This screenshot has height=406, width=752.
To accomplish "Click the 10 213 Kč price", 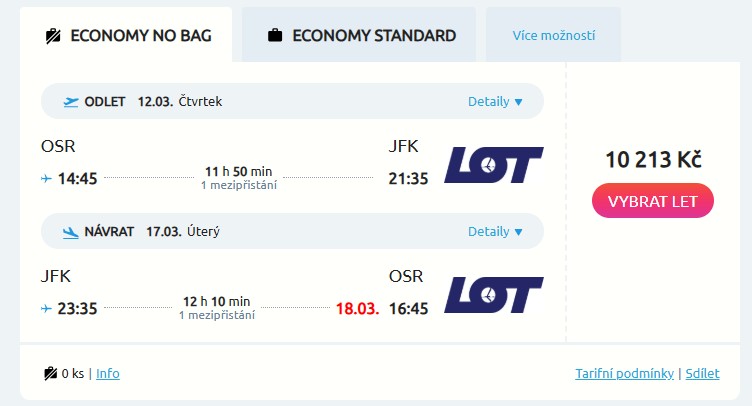I will tap(653, 159).
